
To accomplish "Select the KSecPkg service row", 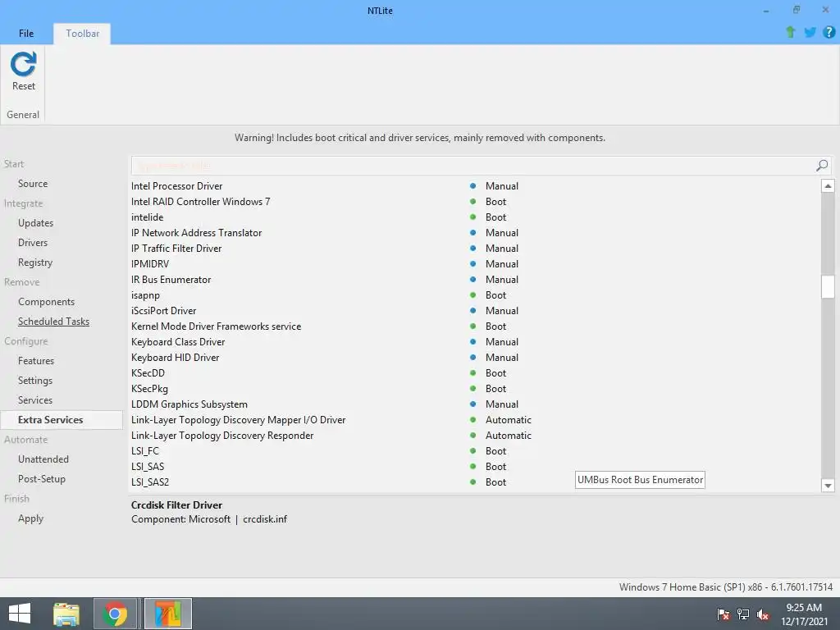I will (475, 388).
